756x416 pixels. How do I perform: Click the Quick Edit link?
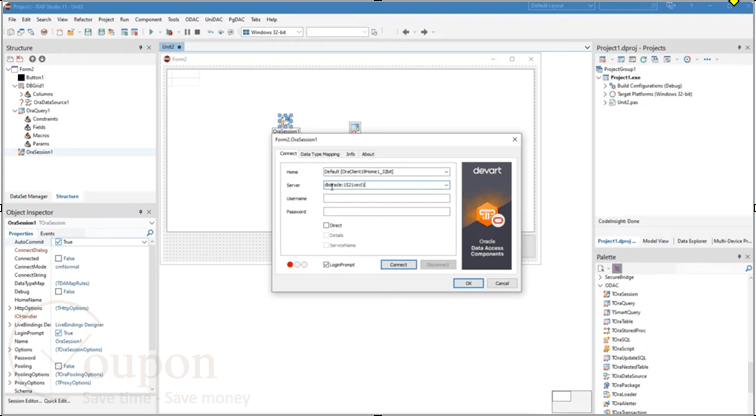(x=57, y=401)
